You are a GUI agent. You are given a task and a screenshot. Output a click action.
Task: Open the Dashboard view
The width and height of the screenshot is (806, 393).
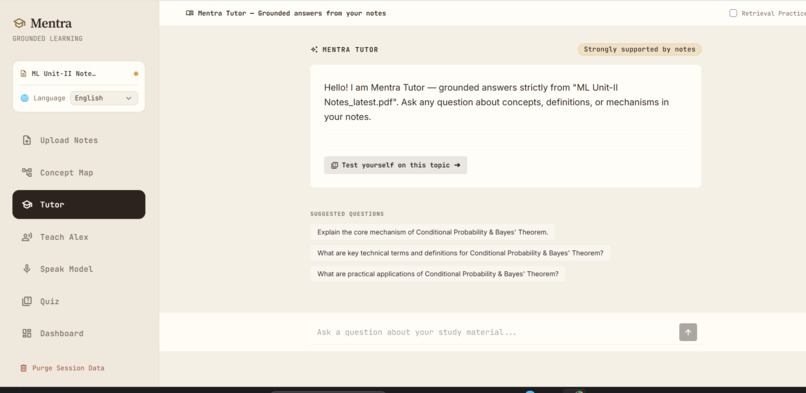[79, 333]
